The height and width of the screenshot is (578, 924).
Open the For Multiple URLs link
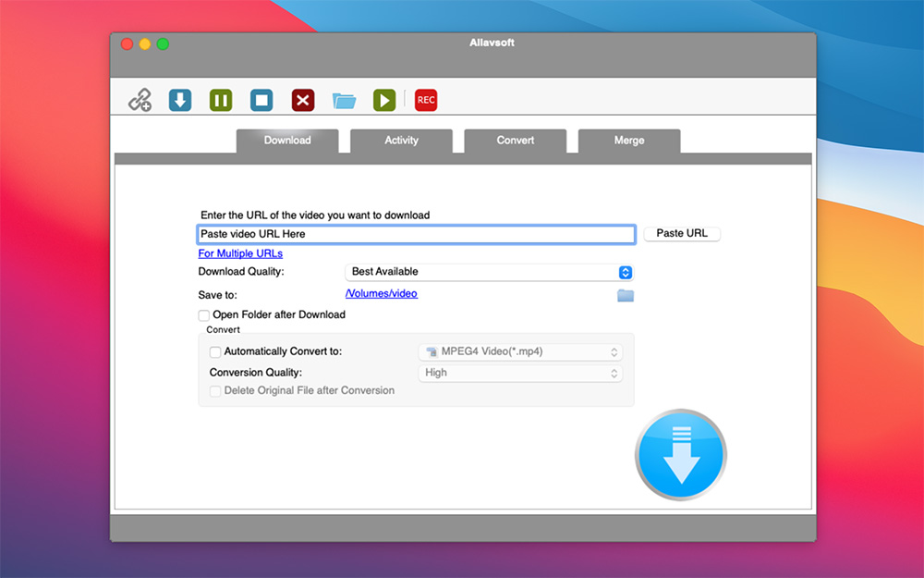coord(240,253)
